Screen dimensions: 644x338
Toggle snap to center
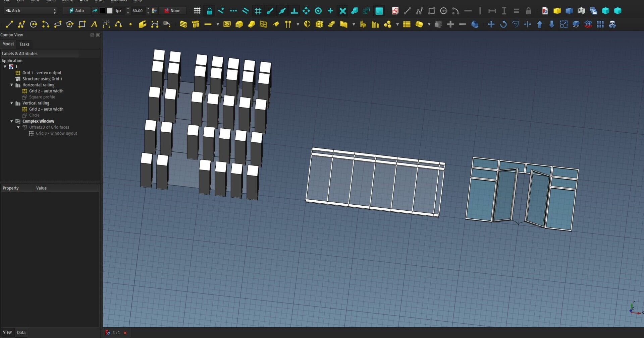(x=318, y=11)
